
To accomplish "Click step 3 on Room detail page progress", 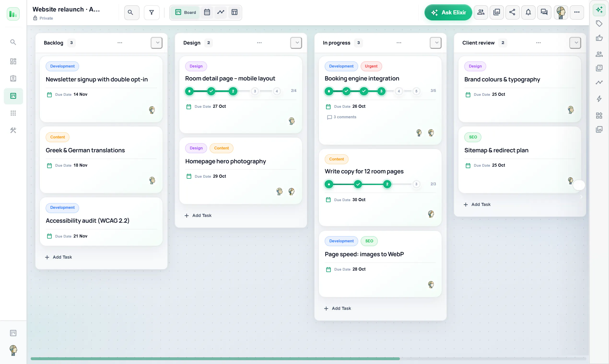I will 255,91.
